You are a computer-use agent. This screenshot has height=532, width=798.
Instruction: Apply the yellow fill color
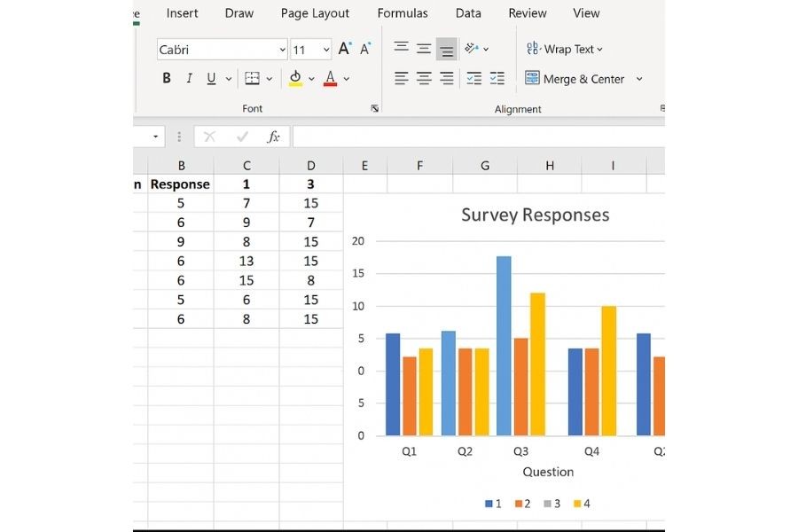295,78
